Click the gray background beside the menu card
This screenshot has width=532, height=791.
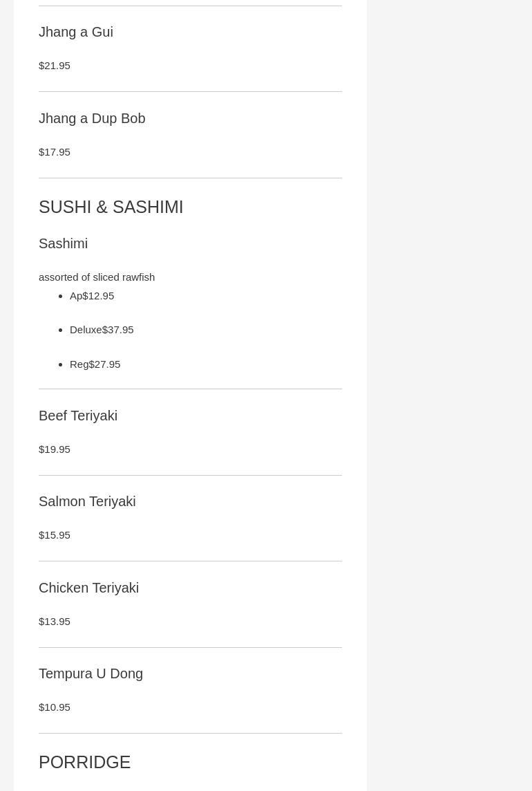[x=449, y=346]
